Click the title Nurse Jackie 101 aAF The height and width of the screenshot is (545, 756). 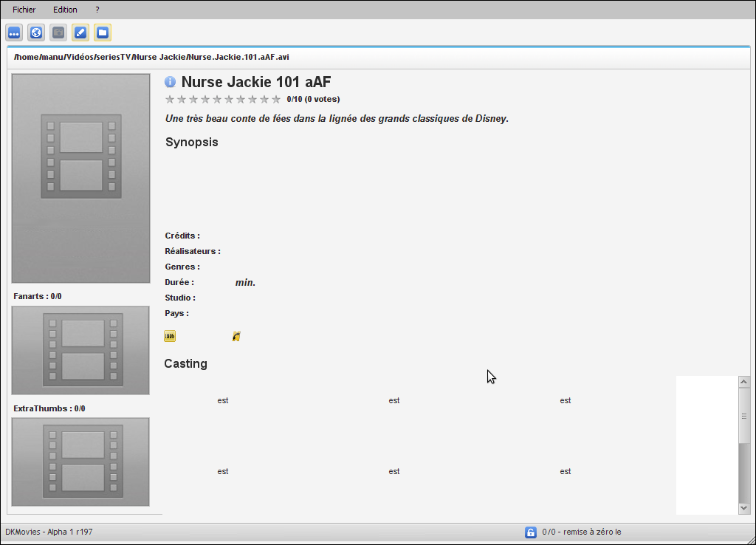256,82
